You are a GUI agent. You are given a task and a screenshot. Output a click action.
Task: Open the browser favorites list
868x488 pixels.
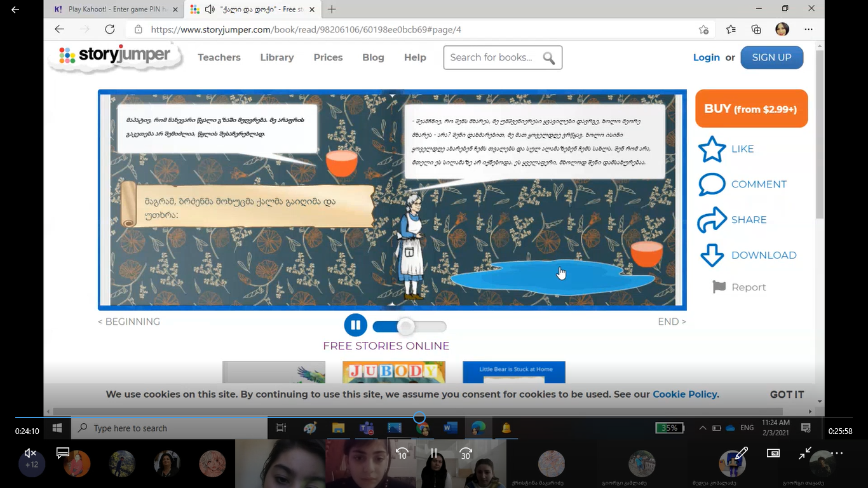[x=731, y=29]
